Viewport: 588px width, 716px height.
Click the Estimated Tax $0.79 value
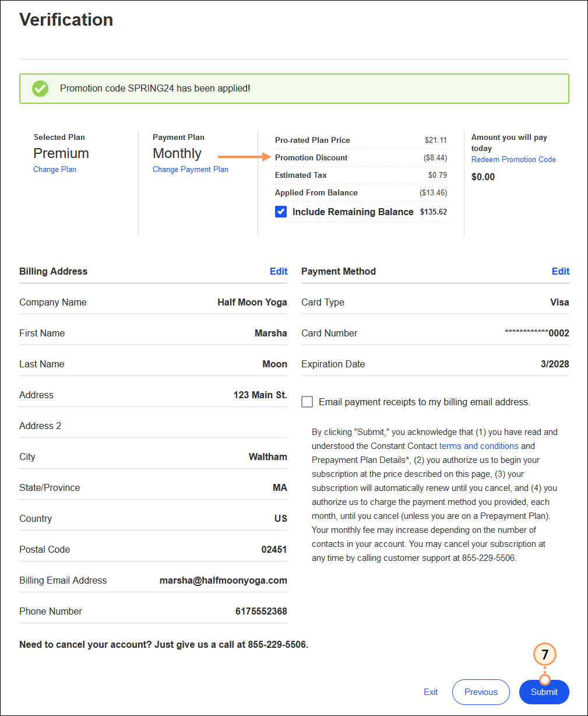(438, 175)
